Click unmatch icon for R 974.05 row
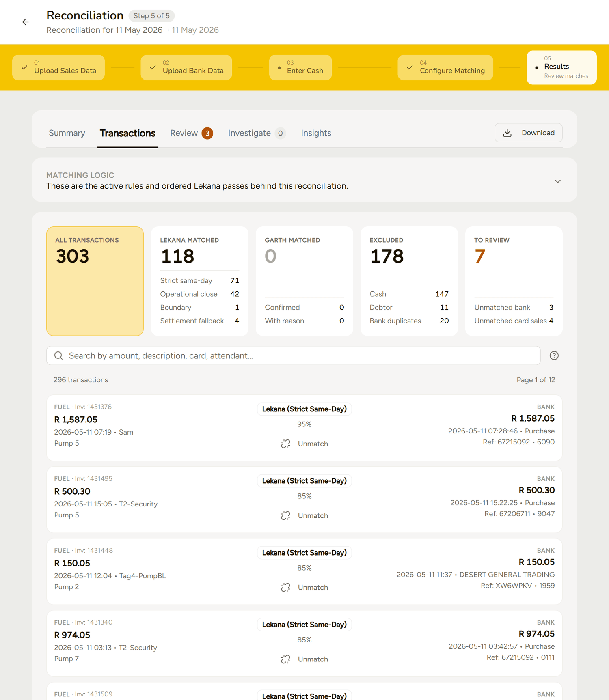The image size is (609, 700). (x=285, y=659)
